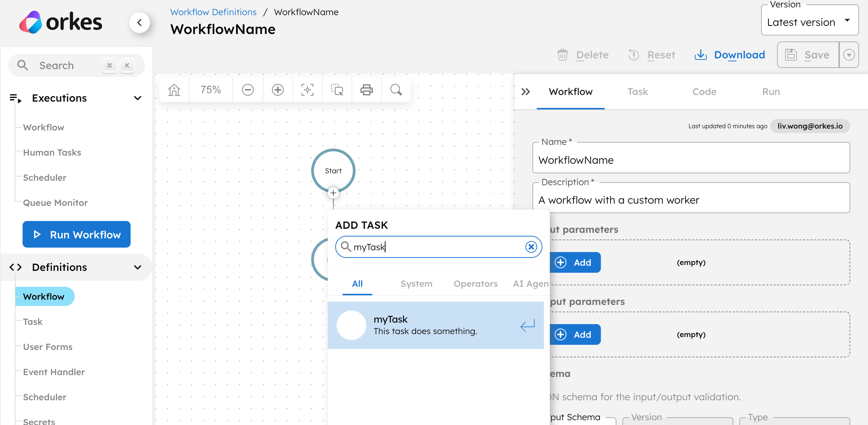Open the canvas search magnifier icon
Viewport: 868px width, 425px height.
(396, 90)
